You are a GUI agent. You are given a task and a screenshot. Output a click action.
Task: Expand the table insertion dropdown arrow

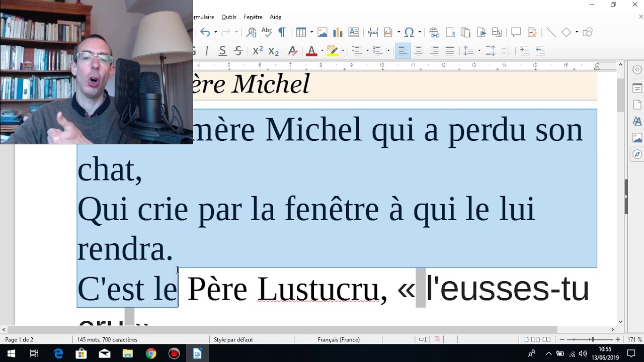(x=311, y=32)
